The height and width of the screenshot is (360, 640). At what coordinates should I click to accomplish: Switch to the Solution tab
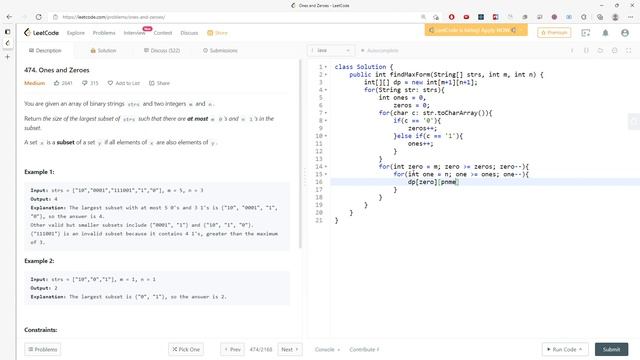click(103, 51)
